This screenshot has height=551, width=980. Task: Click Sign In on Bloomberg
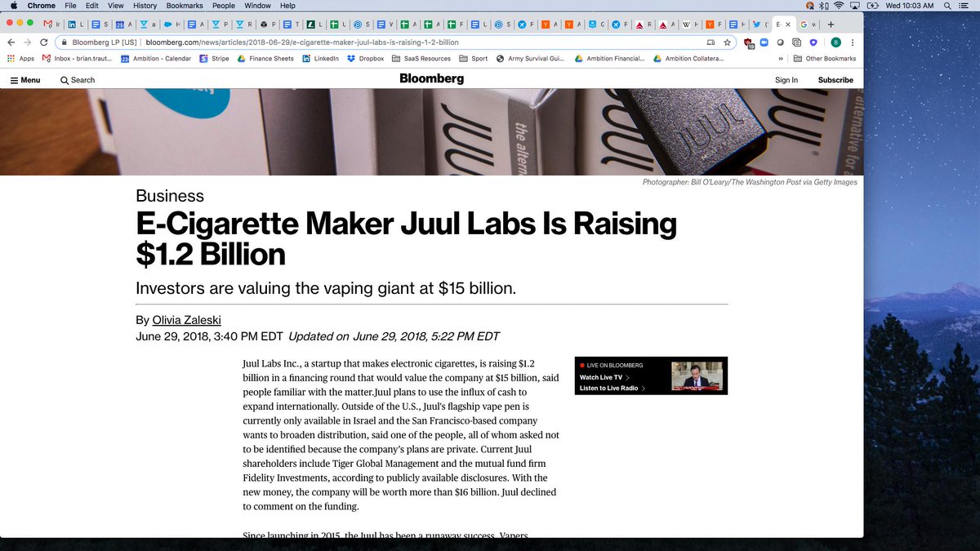[786, 80]
